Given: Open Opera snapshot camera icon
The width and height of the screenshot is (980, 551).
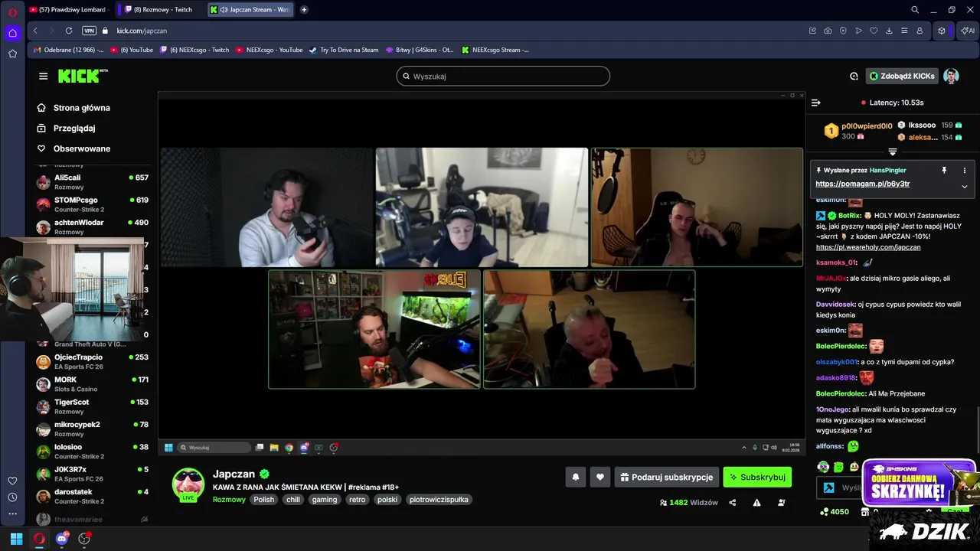Looking at the screenshot, I should 828,31.
